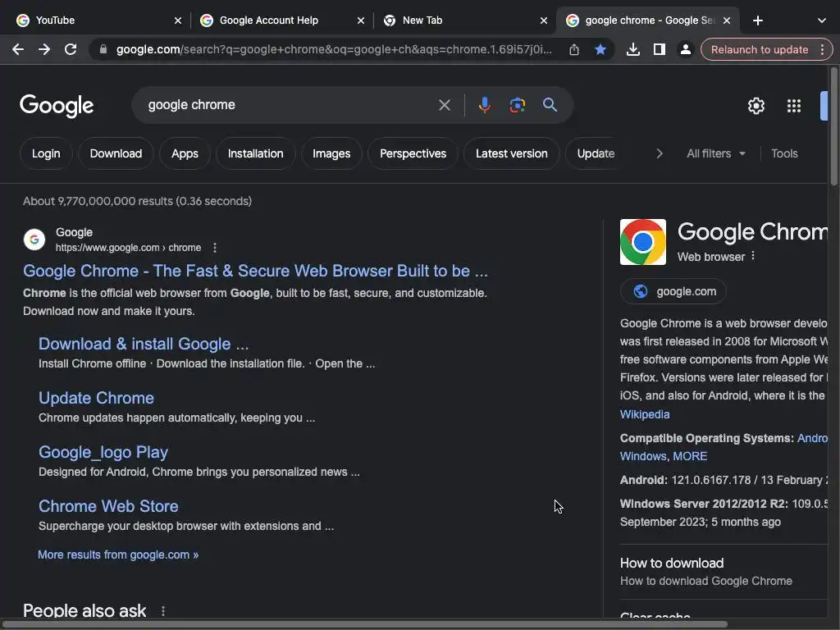Open the Chrome profile avatar icon
840x630 pixels.
pos(685,49)
